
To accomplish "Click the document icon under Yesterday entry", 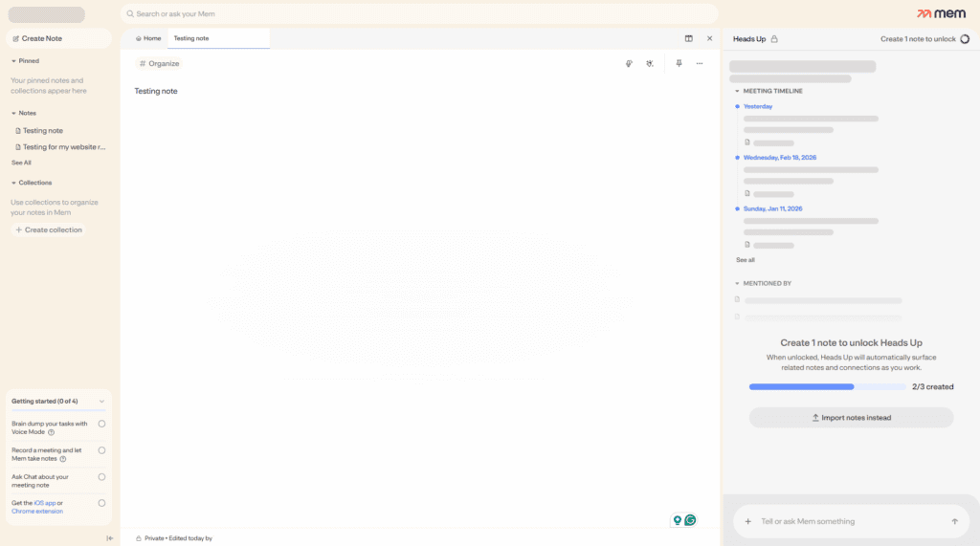I will tap(746, 142).
